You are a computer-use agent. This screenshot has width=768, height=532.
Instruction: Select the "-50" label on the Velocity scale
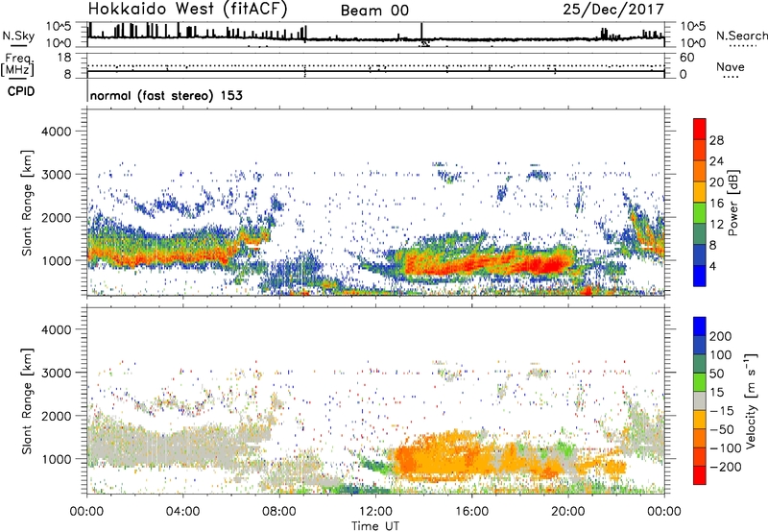click(722, 429)
